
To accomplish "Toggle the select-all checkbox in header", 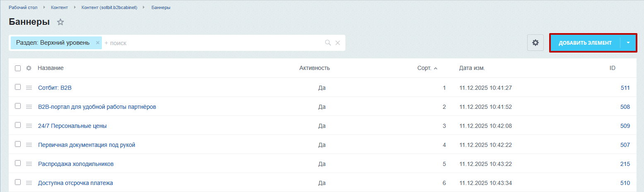I will tap(18, 68).
